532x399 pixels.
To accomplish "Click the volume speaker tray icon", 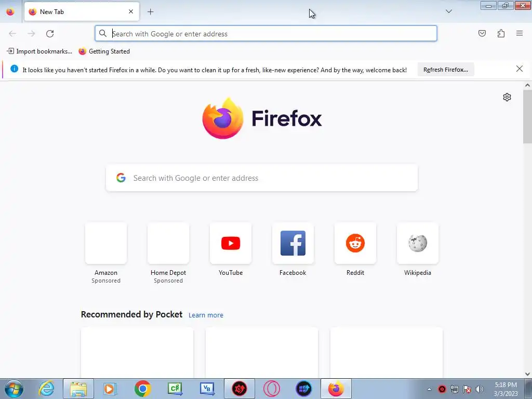I will click(x=479, y=389).
